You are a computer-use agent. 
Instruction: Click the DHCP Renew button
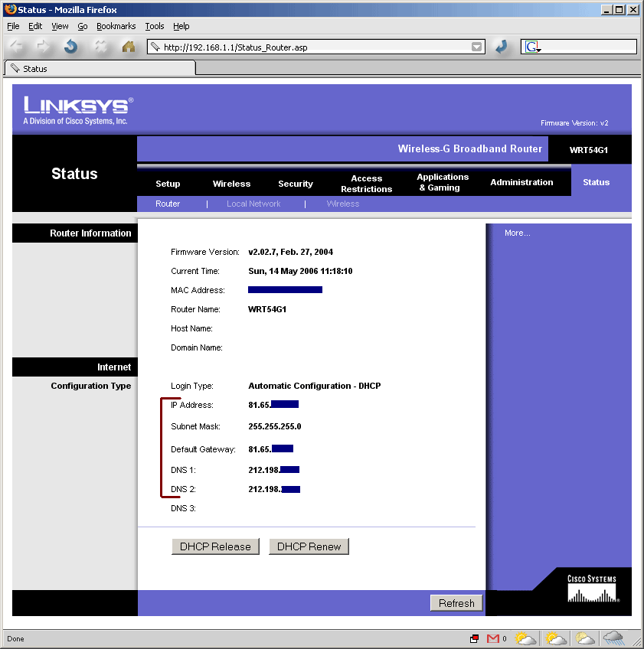(309, 546)
